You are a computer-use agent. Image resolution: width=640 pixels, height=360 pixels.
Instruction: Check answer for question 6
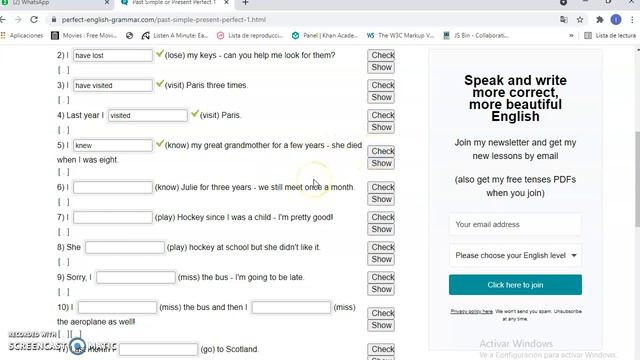(381, 187)
